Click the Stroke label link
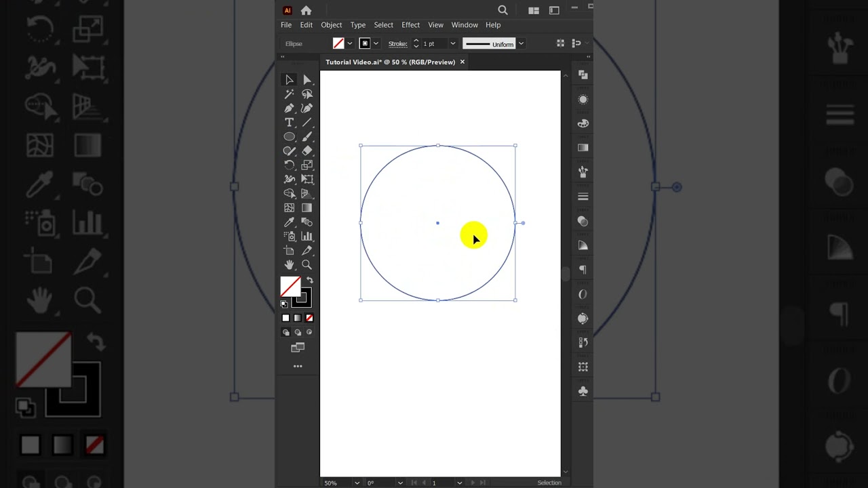868x488 pixels. click(398, 43)
